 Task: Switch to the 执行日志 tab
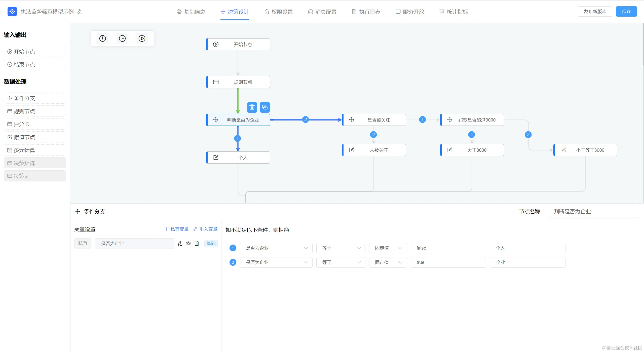tap(366, 12)
